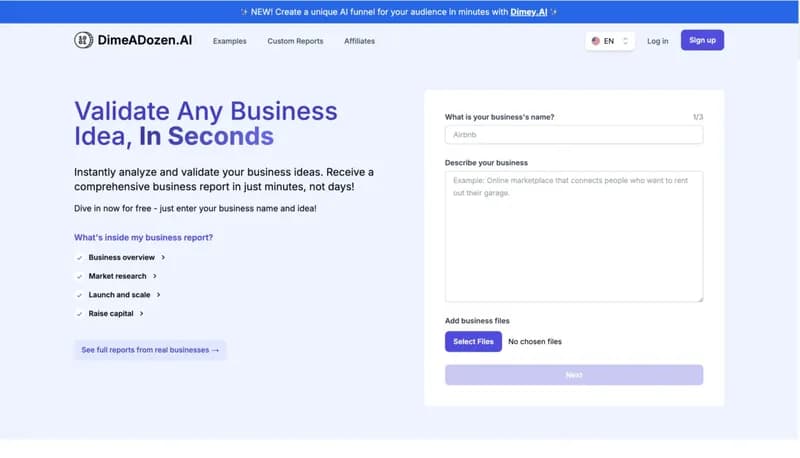Click the checkmark icon beside Market research
Image resolution: width=800 pixels, height=458 pixels.
click(x=79, y=276)
